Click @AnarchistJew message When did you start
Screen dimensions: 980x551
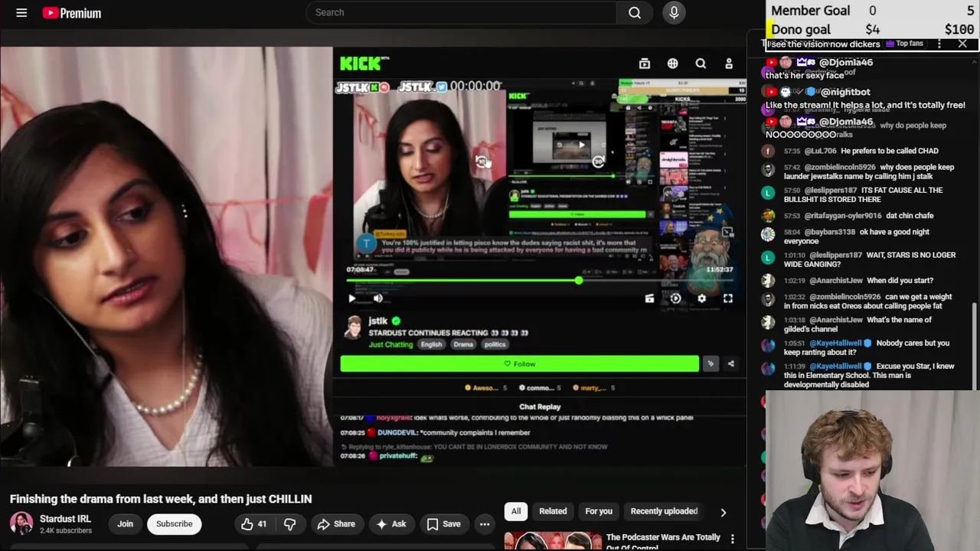858,281
